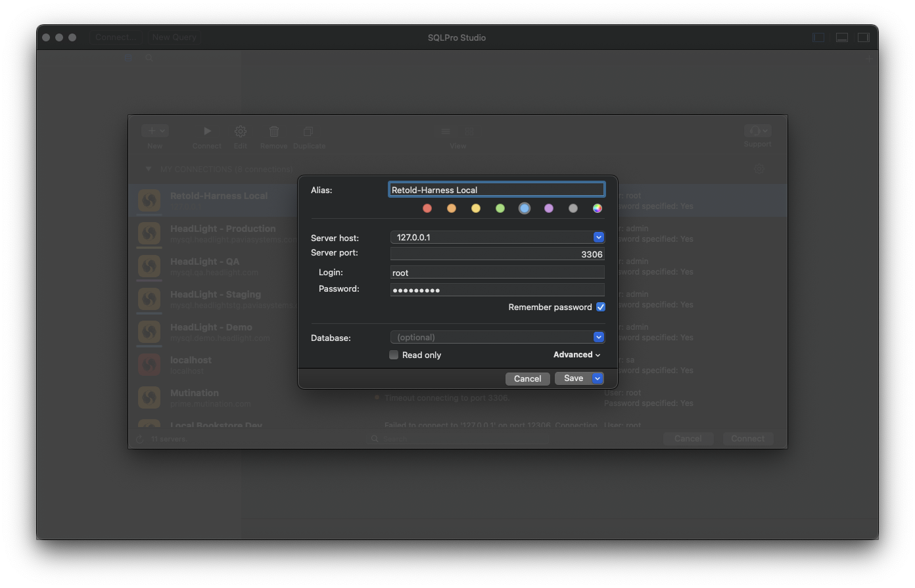Screen dimensions: 915x588
Task: Click the Alias text field
Action: pos(496,190)
